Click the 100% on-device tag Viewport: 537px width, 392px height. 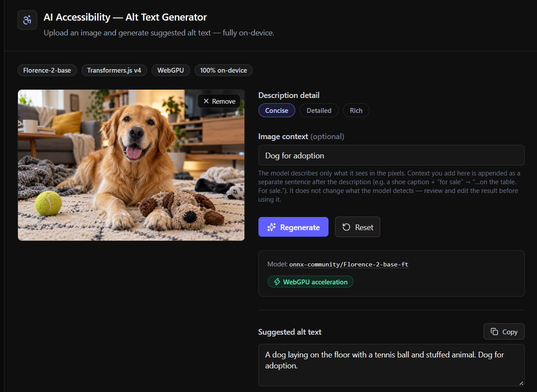pyautogui.click(x=223, y=70)
